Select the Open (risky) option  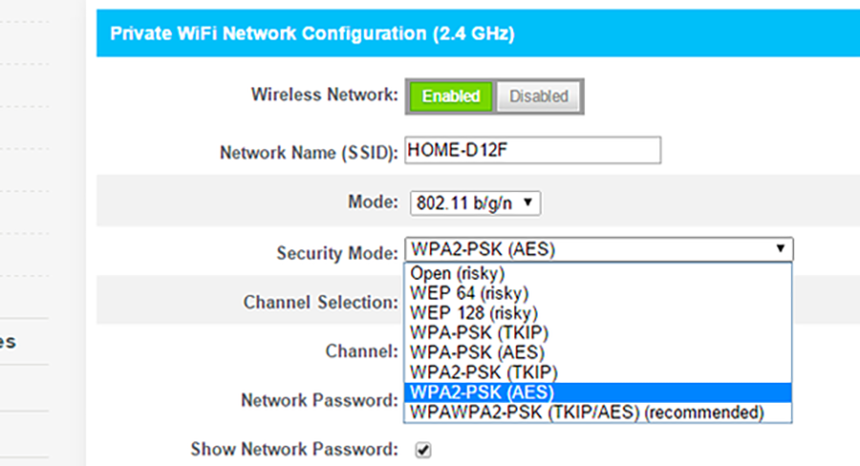[x=457, y=273]
